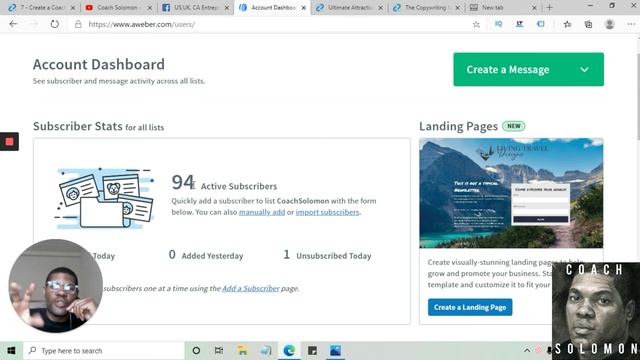Bookmark this page with the star icon

[476, 24]
